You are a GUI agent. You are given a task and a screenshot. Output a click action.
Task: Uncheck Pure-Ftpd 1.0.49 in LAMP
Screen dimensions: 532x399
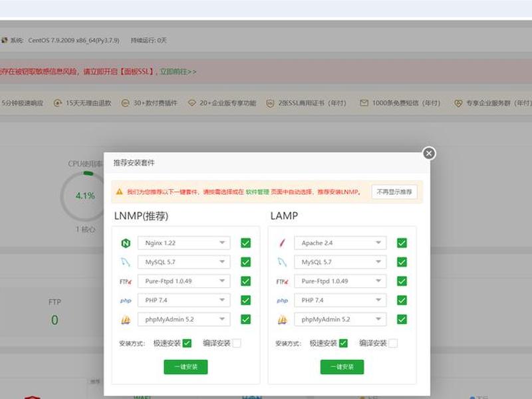point(402,281)
